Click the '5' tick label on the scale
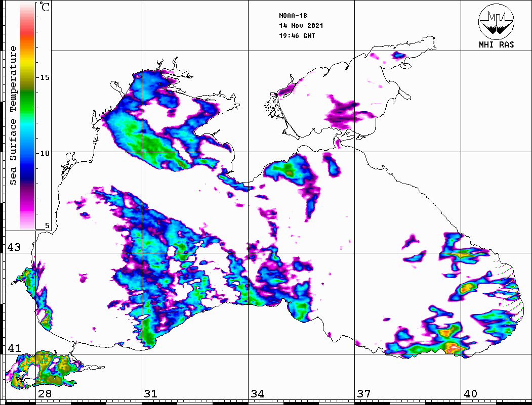The image size is (532, 405). 47,226
